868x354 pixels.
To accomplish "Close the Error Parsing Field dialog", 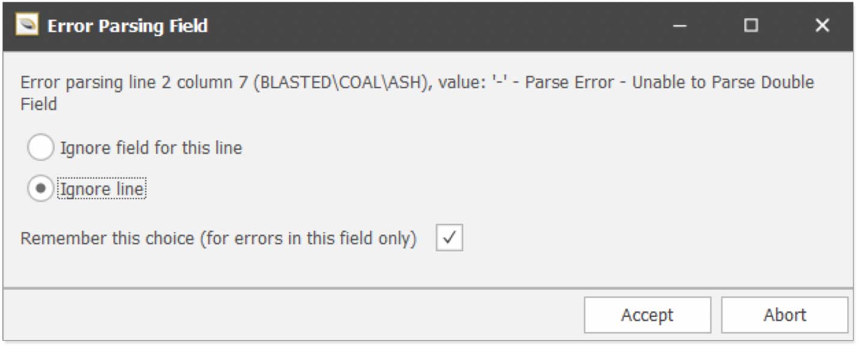I will [821, 26].
